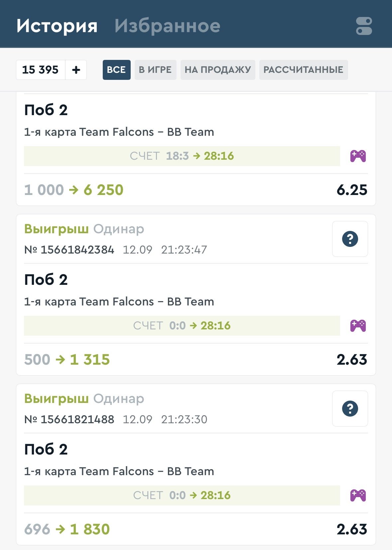Image resolution: width=392 pixels, height=550 pixels.
Task: Click gamepad icon on the 696 stake bet
Action: [x=358, y=495]
